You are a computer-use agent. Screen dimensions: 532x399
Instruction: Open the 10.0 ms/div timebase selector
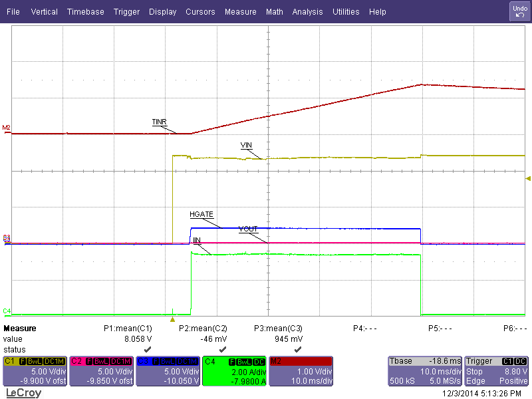pyautogui.click(x=440, y=370)
